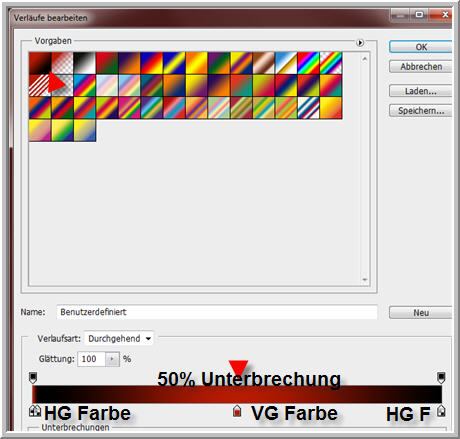Select the left HG Farbe color stop
This screenshot has width=460, height=439.
[x=35, y=411]
